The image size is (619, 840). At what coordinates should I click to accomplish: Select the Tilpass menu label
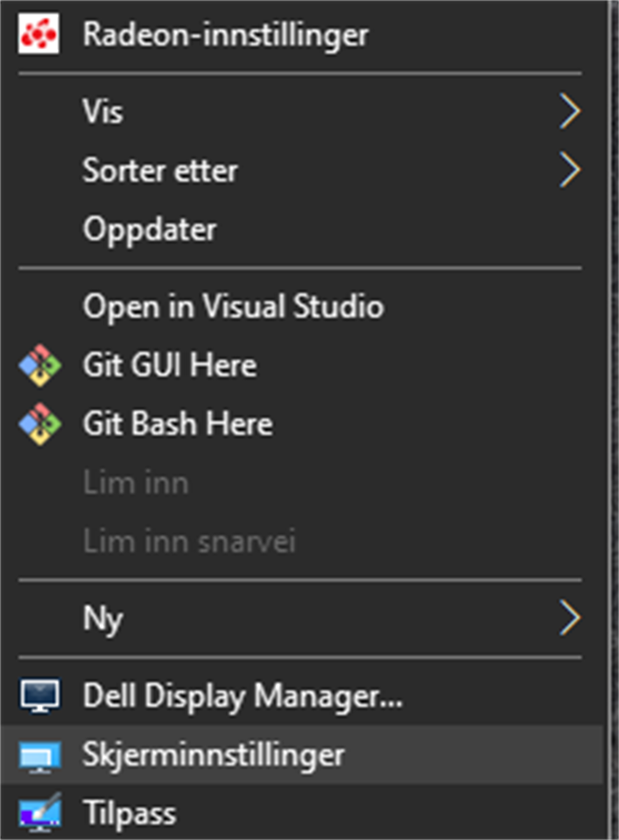(130, 813)
